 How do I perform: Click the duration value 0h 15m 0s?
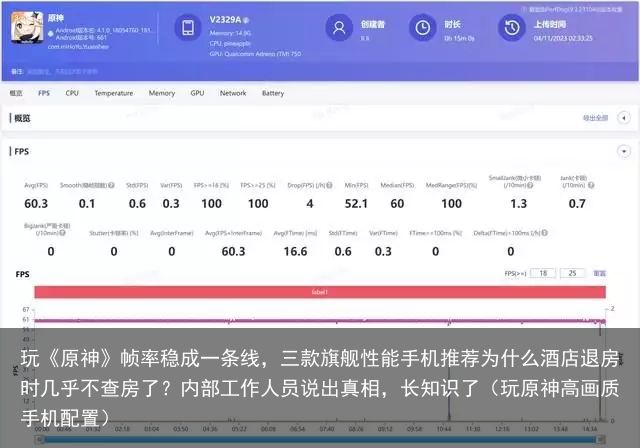coord(459,38)
